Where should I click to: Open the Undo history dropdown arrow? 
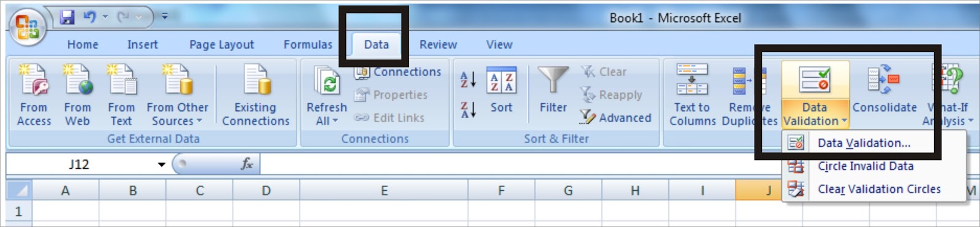coord(105,17)
